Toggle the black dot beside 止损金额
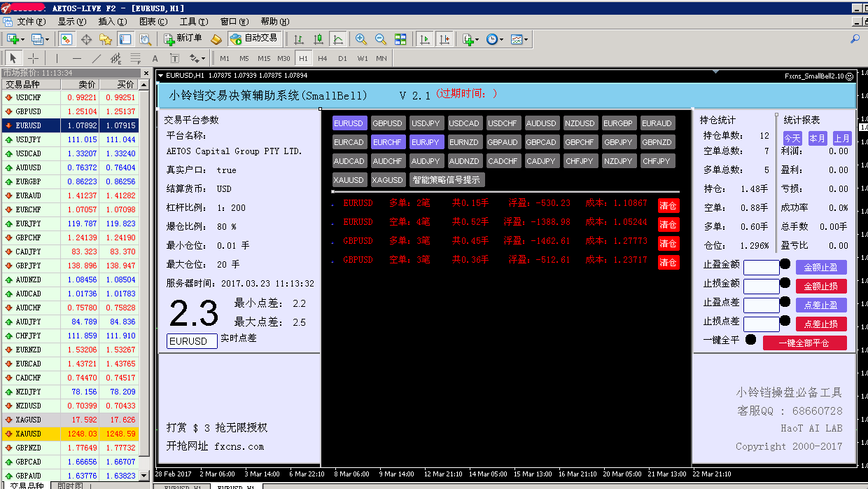The image size is (868, 489). (x=785, y=283)
